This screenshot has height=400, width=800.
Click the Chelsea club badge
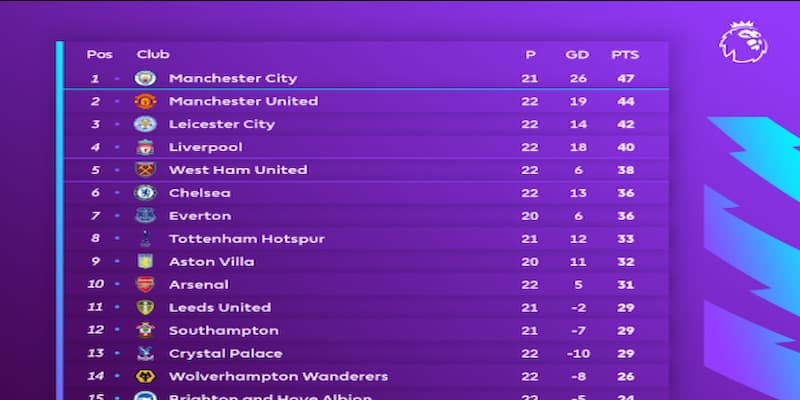pos(145,193)
